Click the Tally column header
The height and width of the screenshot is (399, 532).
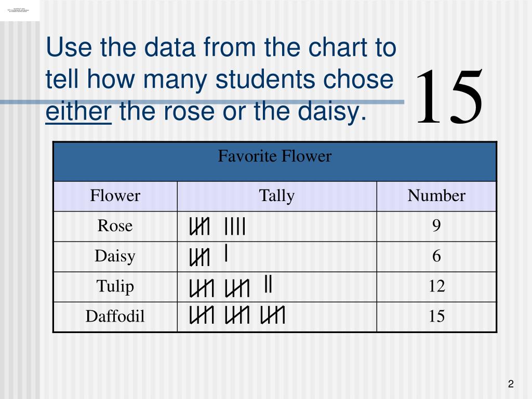point(277,196)
